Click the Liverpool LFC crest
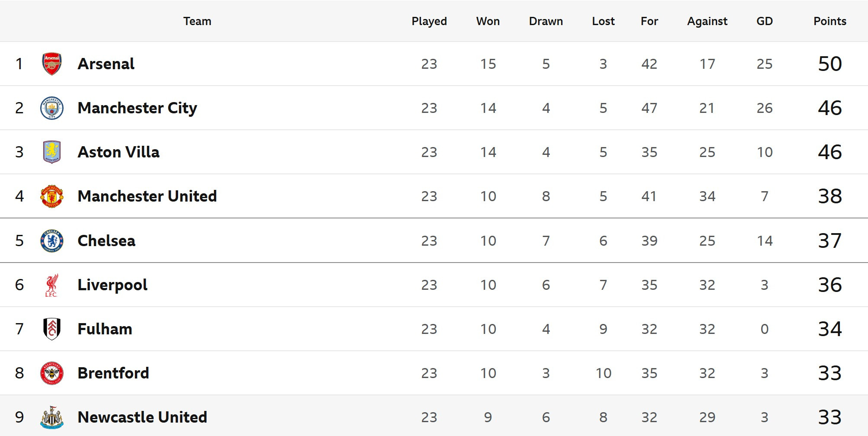This screenshot has height=436, width=868. pyautogui.click(x=51, y=285)
